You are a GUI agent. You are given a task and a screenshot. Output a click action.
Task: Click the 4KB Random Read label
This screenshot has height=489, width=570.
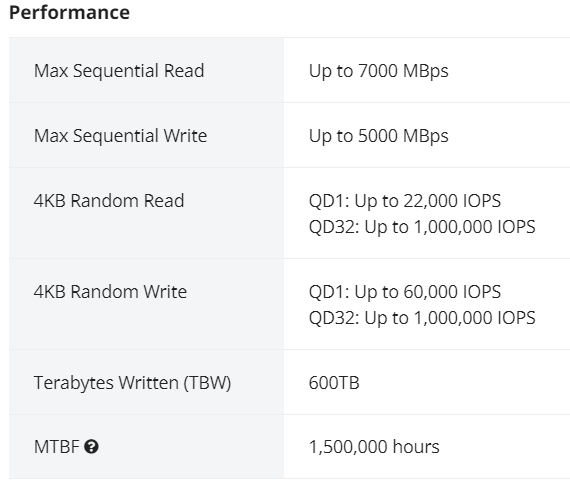[109, 201]
